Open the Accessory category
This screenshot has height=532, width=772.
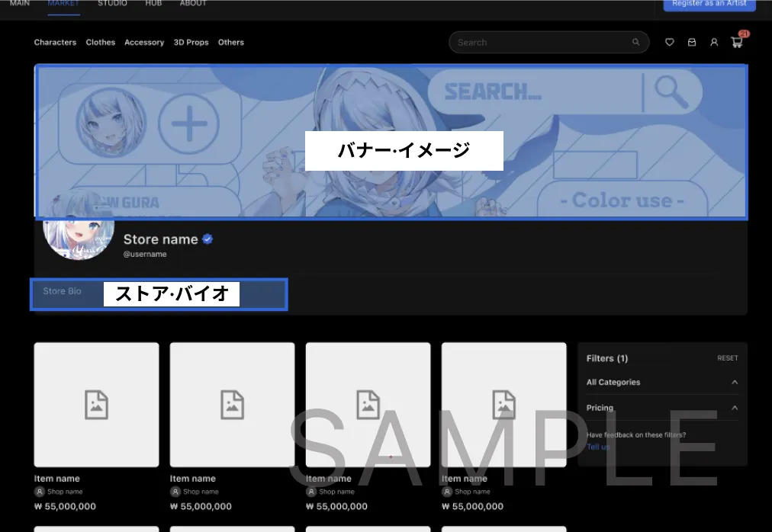pos(144,43)
